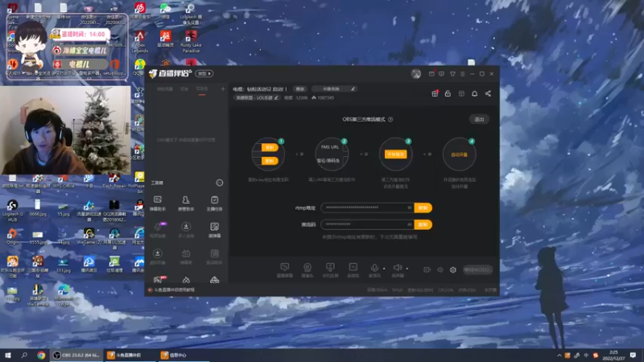Click the gift box icon with badge
This screenshot has height=362, width=644.
[435, 93]
